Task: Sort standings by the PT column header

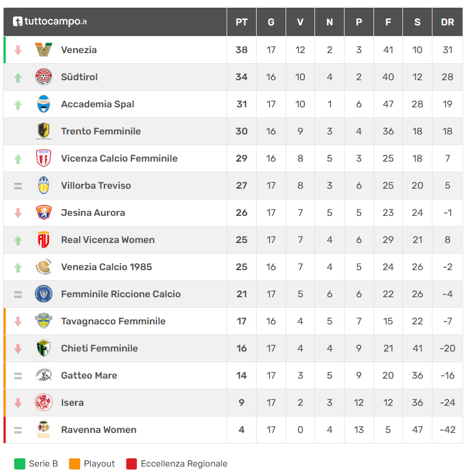Action: [241, 22]
